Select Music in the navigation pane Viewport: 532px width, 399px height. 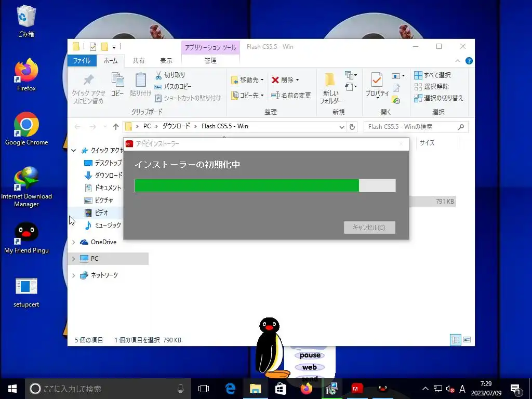[102, 225]
